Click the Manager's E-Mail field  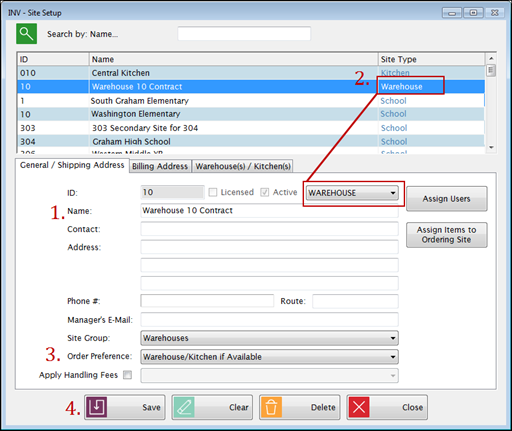[269, 319]
